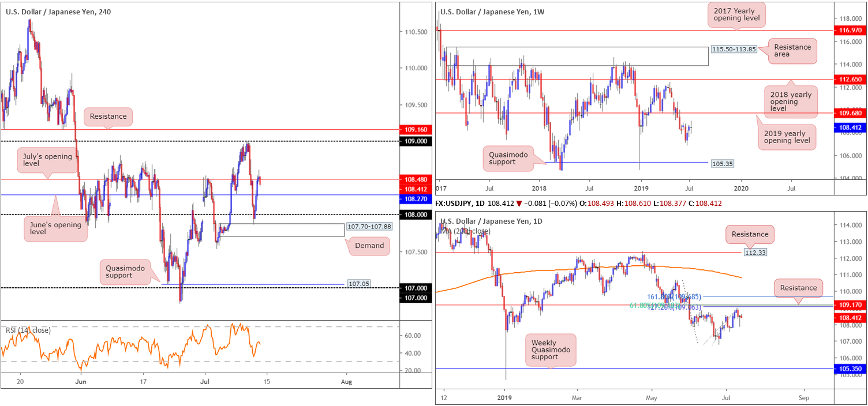Click the 109.500 value on 240 chart axis
Image resolution: width=868 pixels, height=406 pixels.
(x=416, y=105)
